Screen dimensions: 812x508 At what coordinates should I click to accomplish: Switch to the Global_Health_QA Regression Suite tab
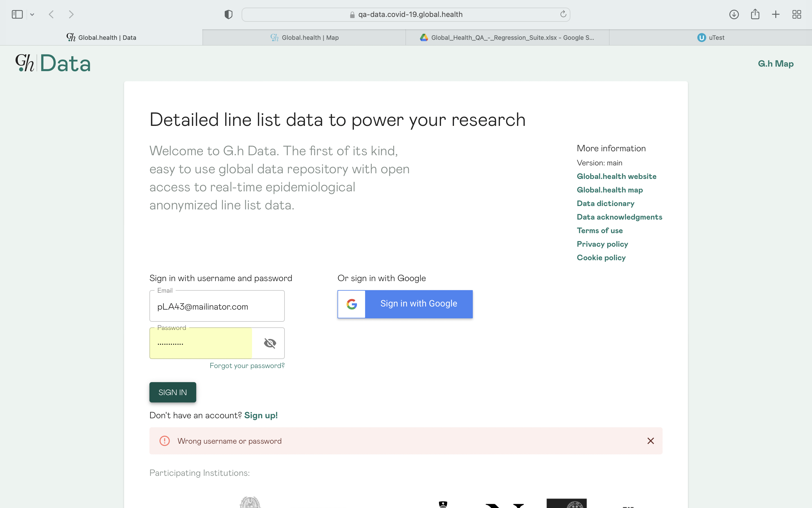(x=507, y=37)
